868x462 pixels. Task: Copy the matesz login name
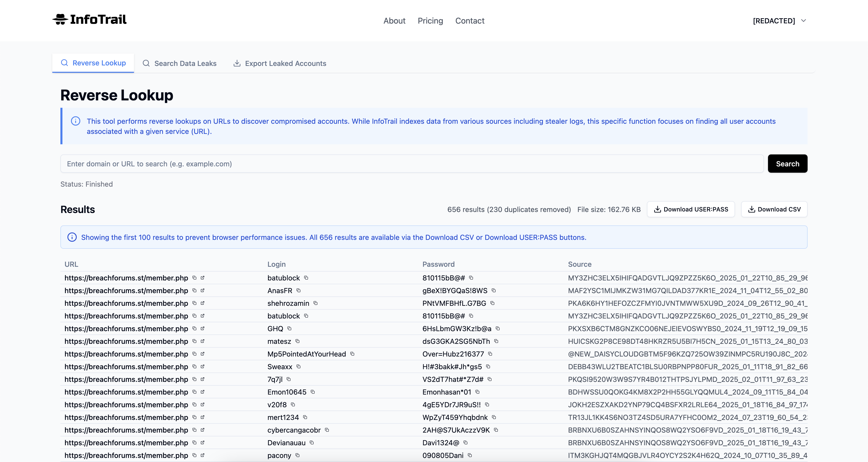[297, 341]
